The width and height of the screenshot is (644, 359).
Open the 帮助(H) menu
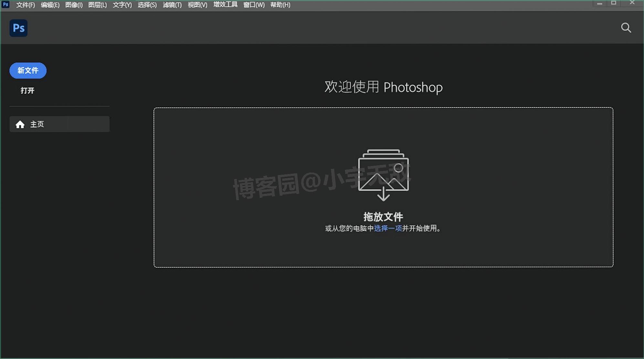(280, 5)
